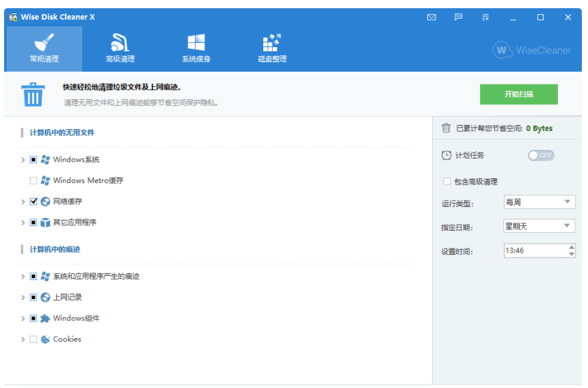Click the 其它应用程序 box icon
The image size is (588, 388).
[x=45, y=223]
